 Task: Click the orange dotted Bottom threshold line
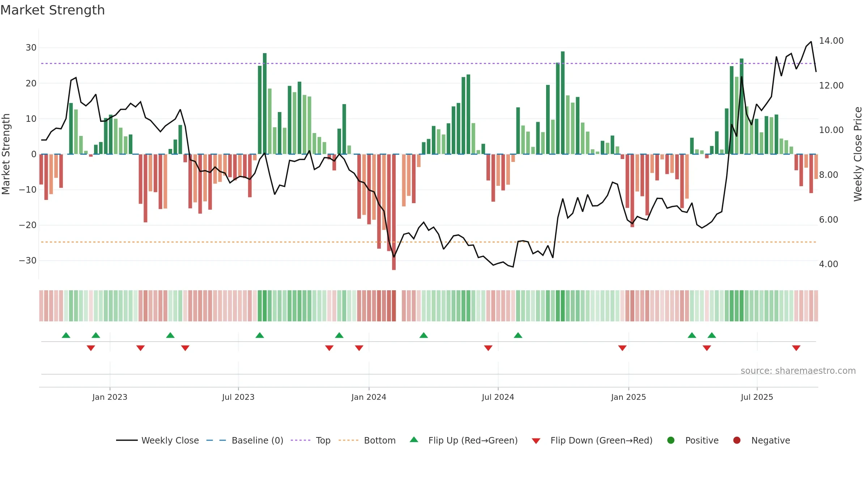(429, 242)
